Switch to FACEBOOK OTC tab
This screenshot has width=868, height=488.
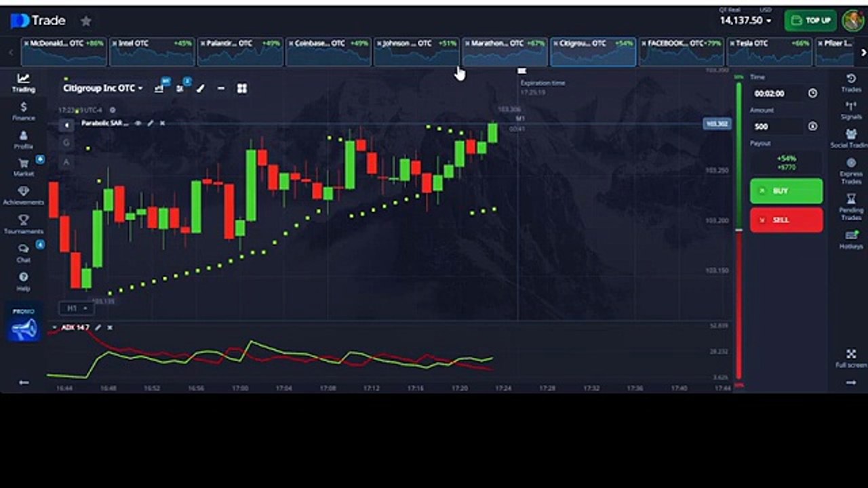click(x=681, y=52)
